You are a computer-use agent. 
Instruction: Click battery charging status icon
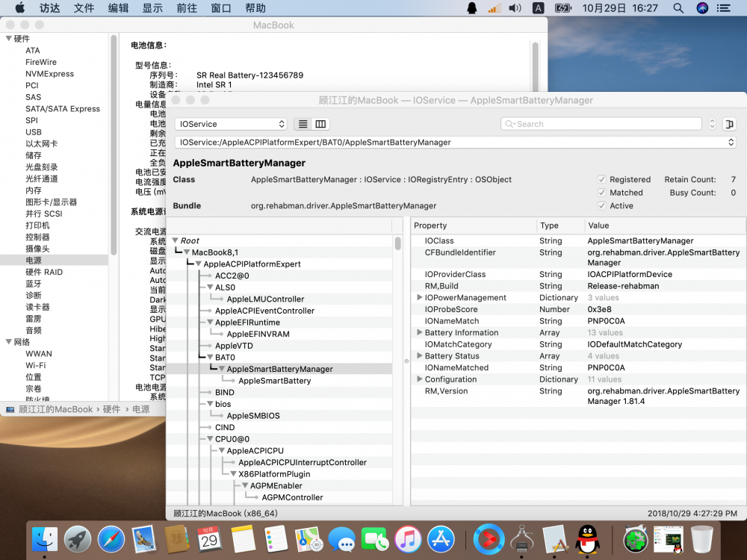[x=563, y=8]
